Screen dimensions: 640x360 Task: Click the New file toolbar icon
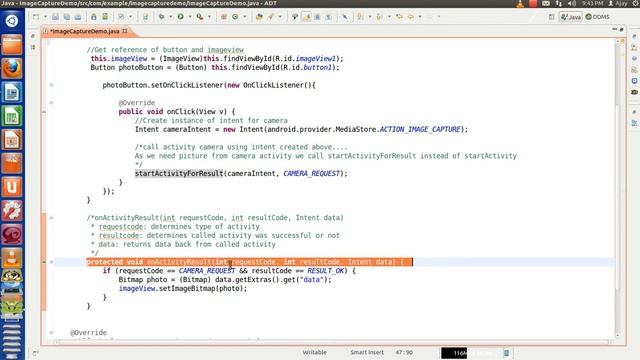point(36,17)
